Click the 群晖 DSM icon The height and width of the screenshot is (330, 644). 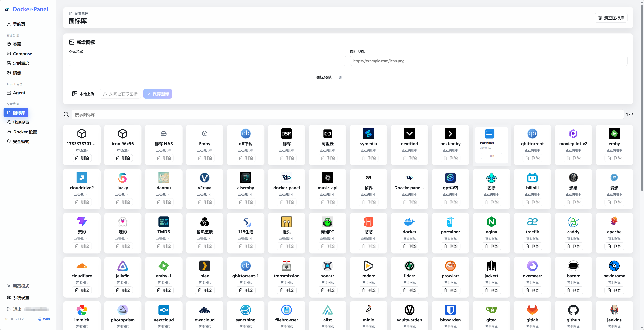click(287, 134)
